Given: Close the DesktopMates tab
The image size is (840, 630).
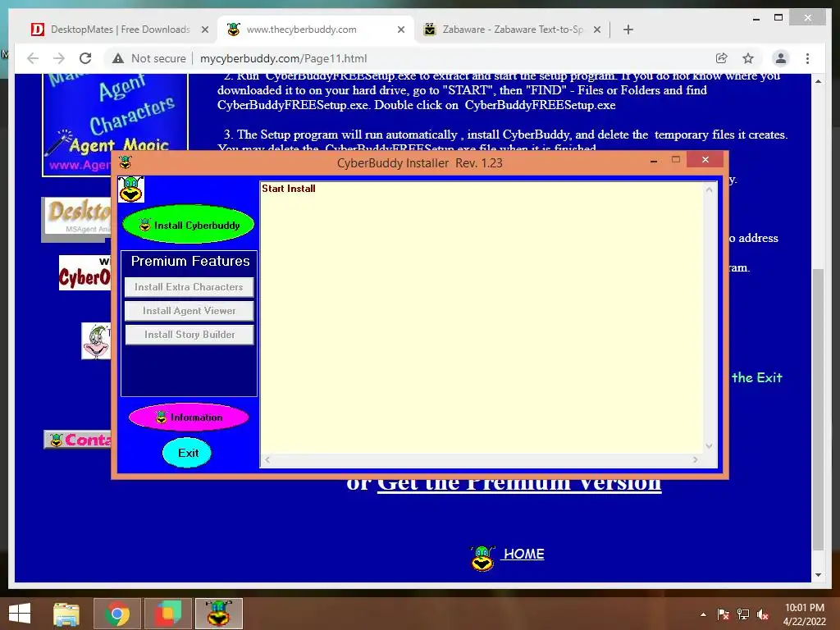Looking at the screenshot, I should coord(204,30).
